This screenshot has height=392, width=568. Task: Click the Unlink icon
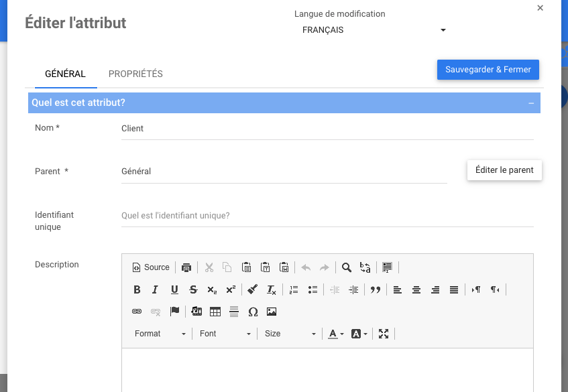tap(156, 312)
